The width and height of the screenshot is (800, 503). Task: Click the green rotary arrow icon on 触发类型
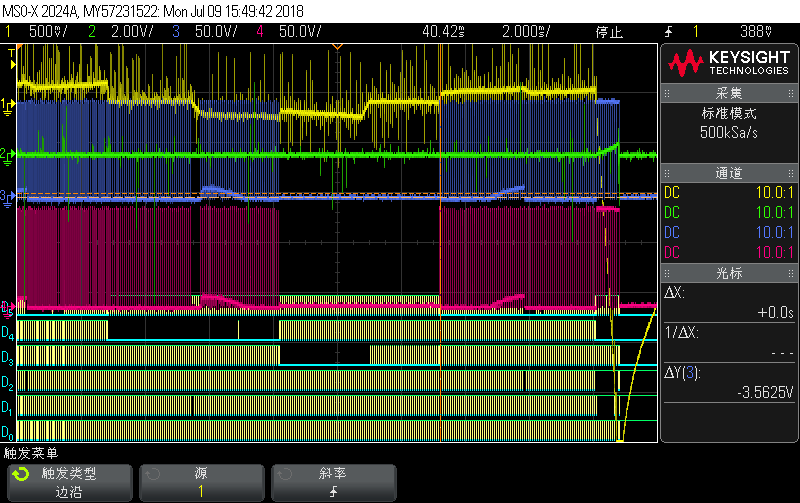coord(21,474)
